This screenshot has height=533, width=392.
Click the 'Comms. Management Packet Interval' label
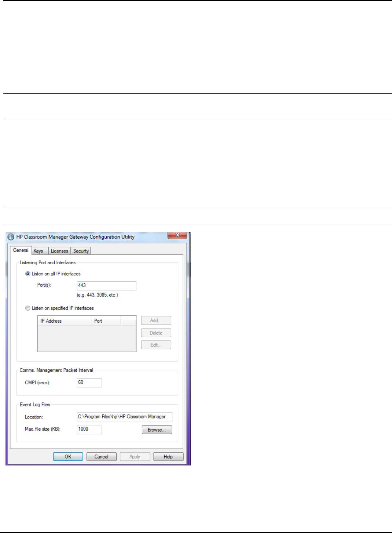[x=56, y=370]
